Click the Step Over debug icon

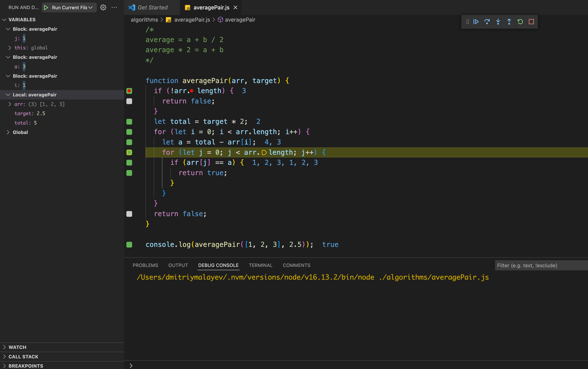click(x=487, y=22)
